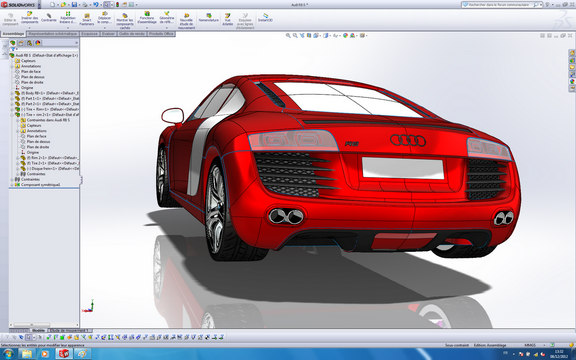The width and height of the screenshot is (576, 360).
Task: Switch to Outils de rendu tab
Action: coord(132,34)
